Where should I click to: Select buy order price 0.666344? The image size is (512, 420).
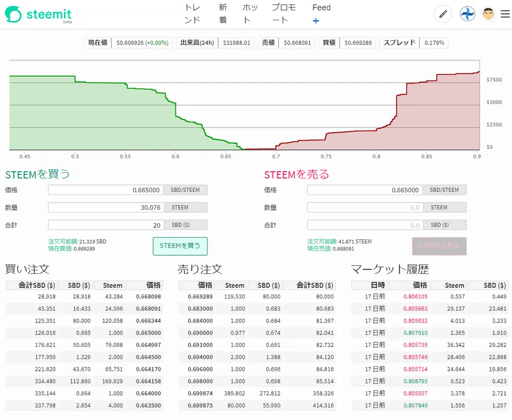pyautogui.click(x=148, y=321)
